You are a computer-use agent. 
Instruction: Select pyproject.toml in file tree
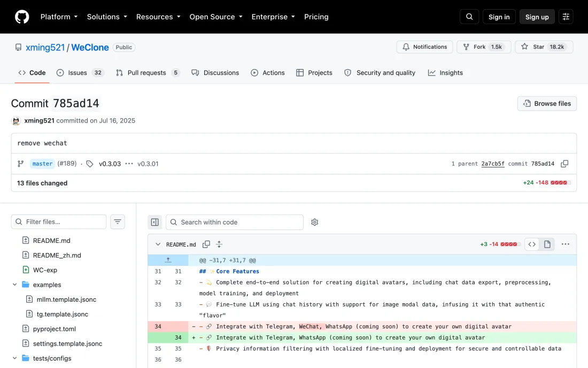coord(54,329)
